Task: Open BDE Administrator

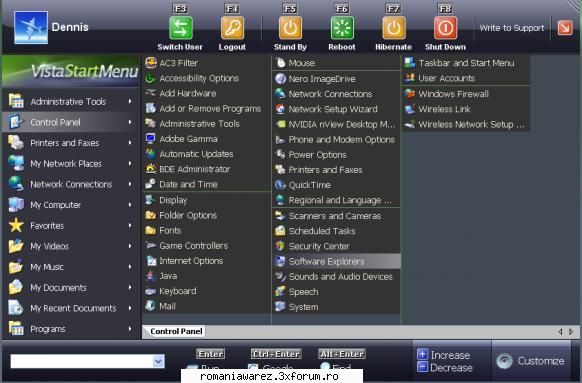Action: [x=206, y=169]
